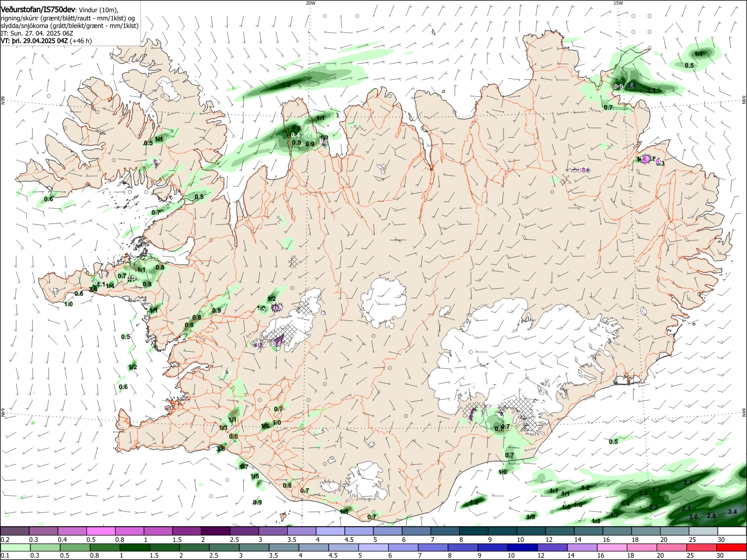Click the 0.4 precipitation value on the north peninsula

click(x=296, y=135)
